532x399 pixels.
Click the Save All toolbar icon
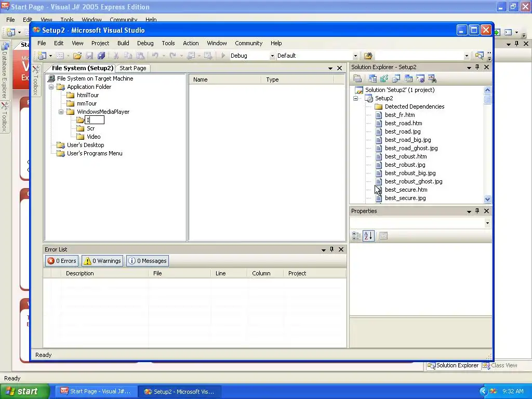point(101,56)
